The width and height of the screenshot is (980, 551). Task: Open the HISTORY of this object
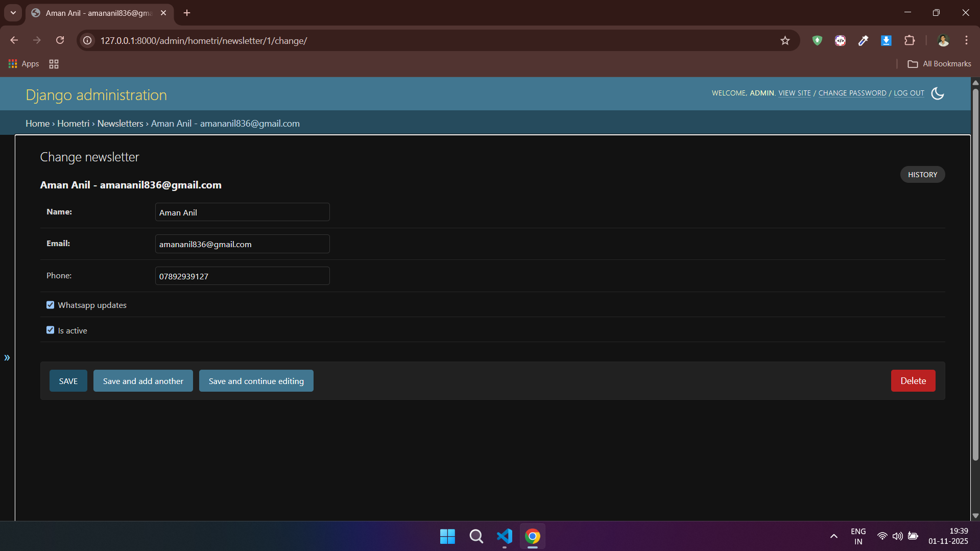[922, 175]
